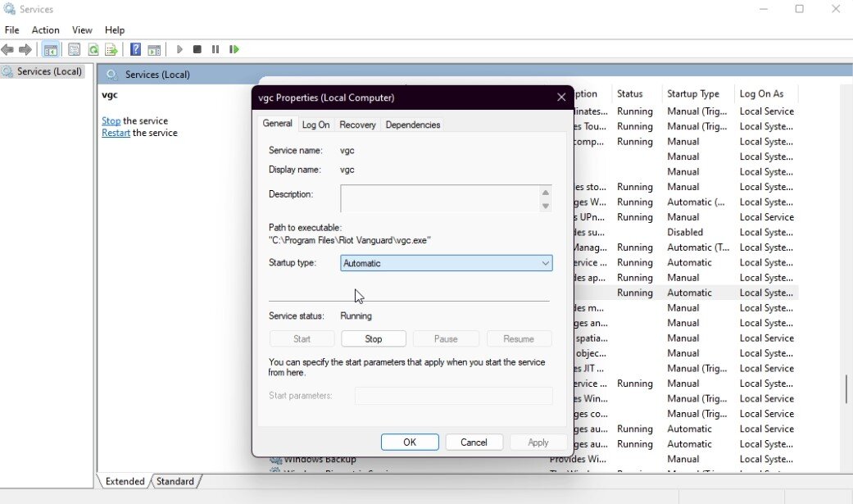Open the Action menu

(x=45, y=30)
